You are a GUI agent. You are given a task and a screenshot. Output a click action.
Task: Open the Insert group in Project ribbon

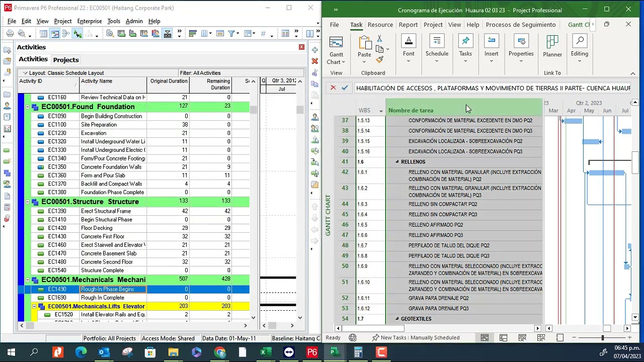tap(492, 49)
